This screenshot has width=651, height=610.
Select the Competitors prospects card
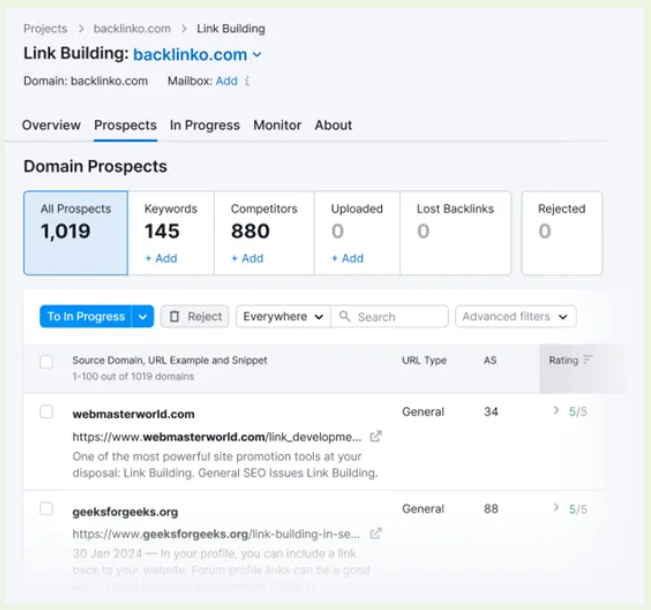(264, 233)
